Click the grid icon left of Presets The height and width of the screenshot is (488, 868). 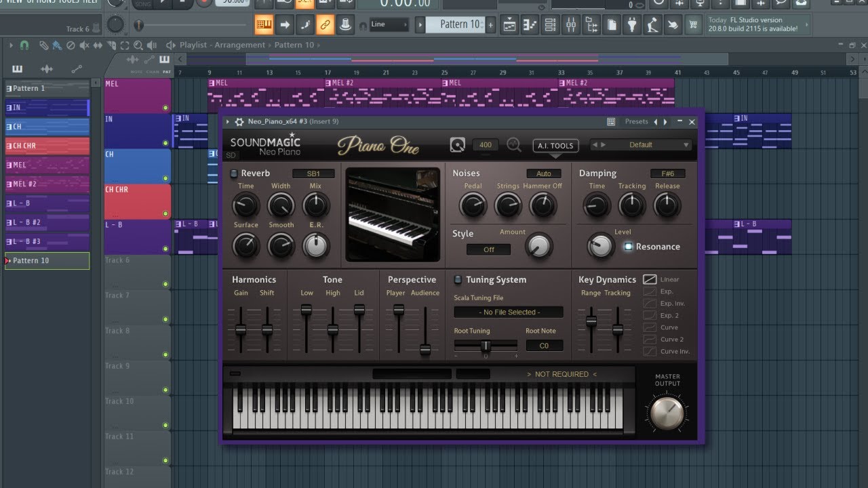[611, 122]
